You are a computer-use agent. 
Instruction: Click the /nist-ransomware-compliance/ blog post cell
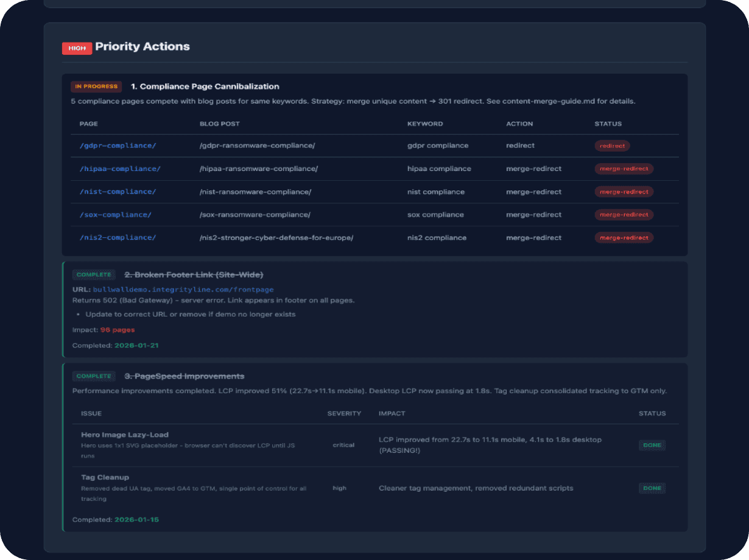(x=255, y=192)
